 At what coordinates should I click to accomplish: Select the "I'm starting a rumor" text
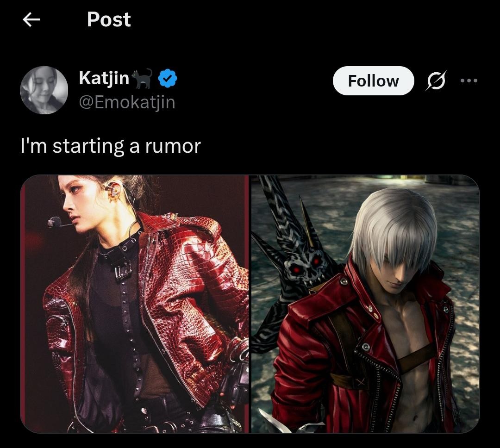(111, 146)
